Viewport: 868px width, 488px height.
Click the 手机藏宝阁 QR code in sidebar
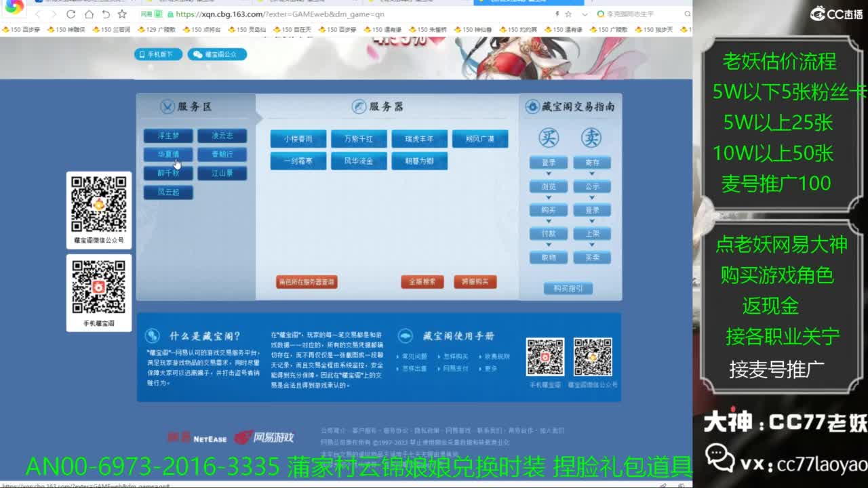[x=99, y=287]
